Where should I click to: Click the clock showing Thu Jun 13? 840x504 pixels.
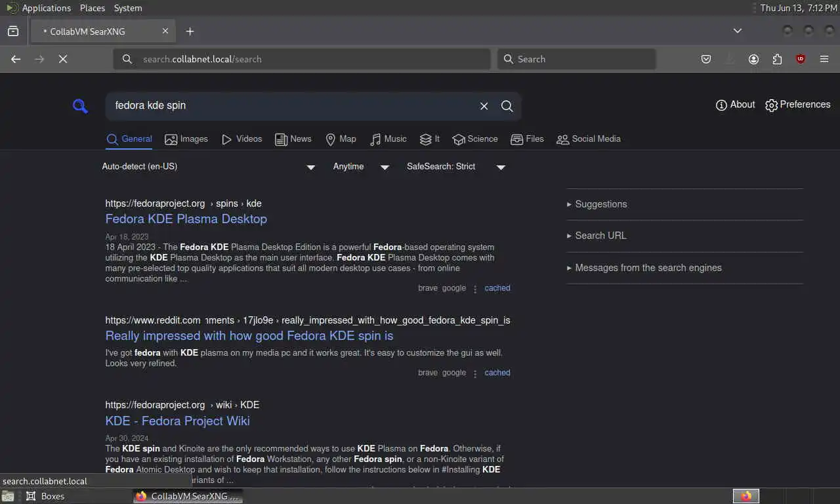click(798, 8)
